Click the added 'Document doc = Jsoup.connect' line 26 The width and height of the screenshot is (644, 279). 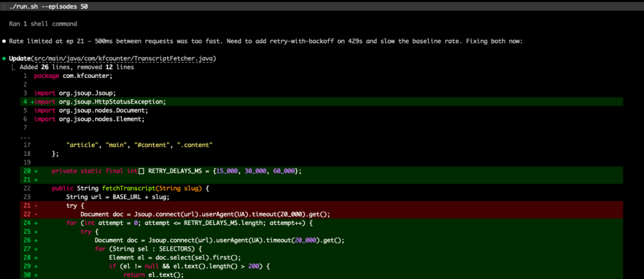point(321,240)
